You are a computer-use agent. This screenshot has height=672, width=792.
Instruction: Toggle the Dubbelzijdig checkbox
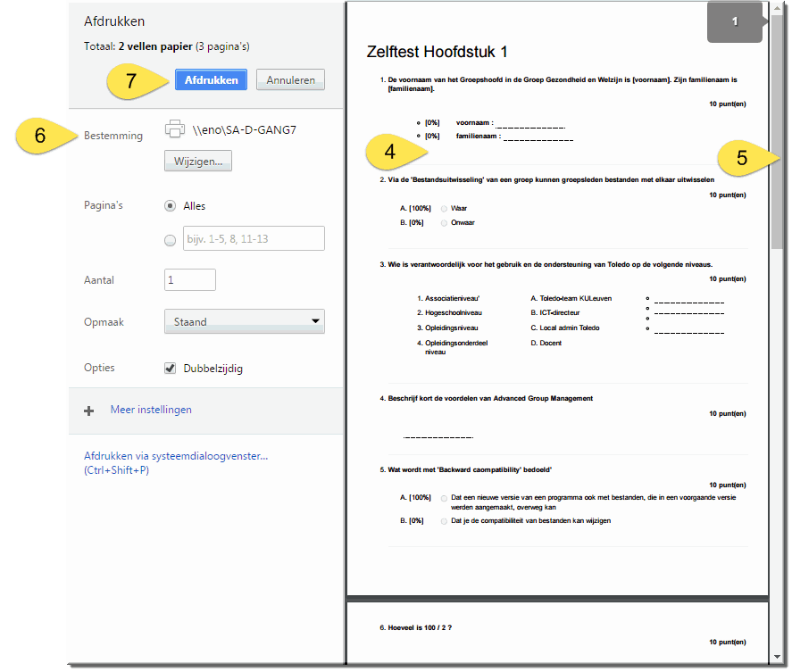point(171,368)
